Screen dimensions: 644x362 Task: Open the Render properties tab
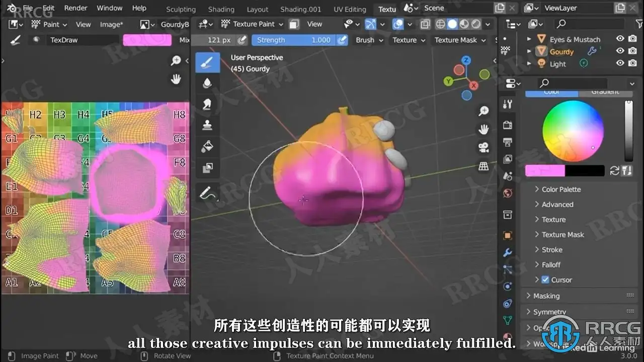point(507,125)
